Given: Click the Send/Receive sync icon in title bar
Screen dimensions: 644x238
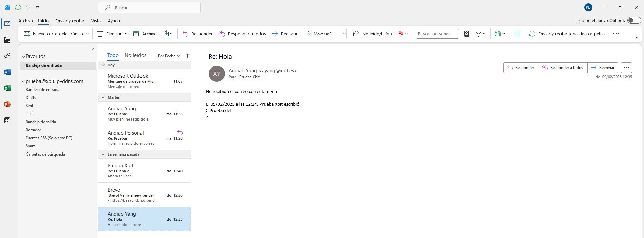Looking at the screenshot, I should 18,7.
